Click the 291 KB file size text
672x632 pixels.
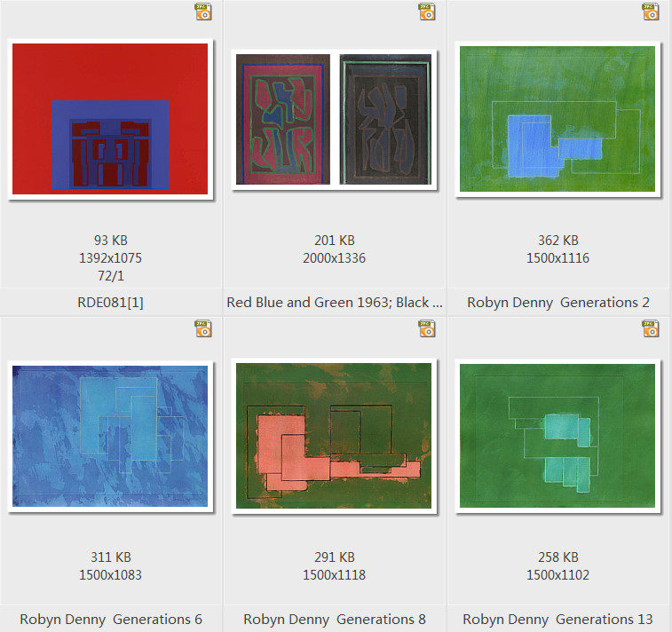[x=335, y=557]
